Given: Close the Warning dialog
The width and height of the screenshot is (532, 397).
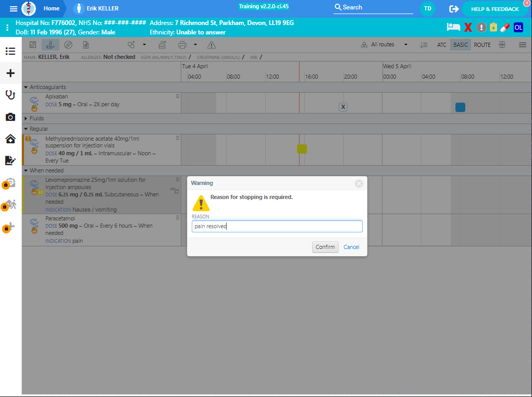Looking at the screenshot, I should pyautogui.click(x=359, y=183).
